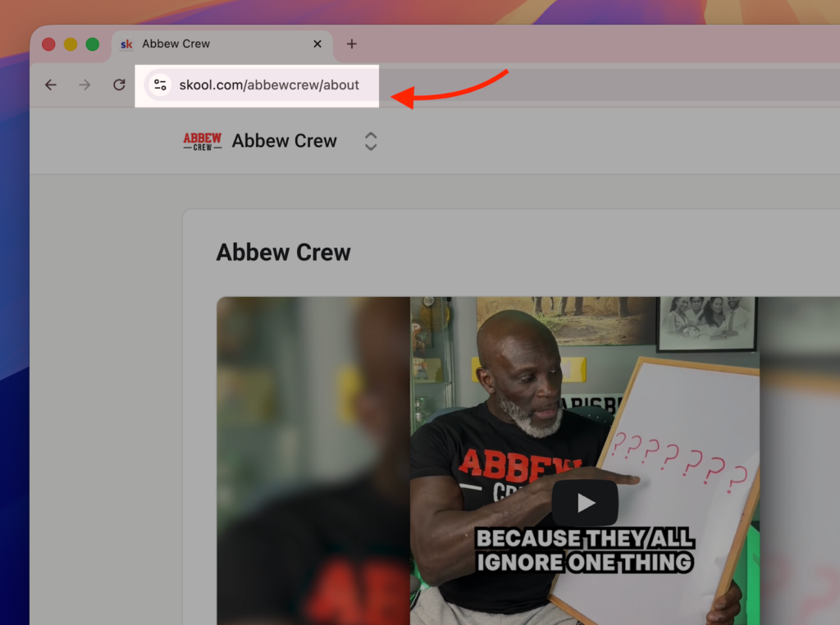Click the captioned area of the video player
This screenshot has height=625, width=840.
coord(586,551)
